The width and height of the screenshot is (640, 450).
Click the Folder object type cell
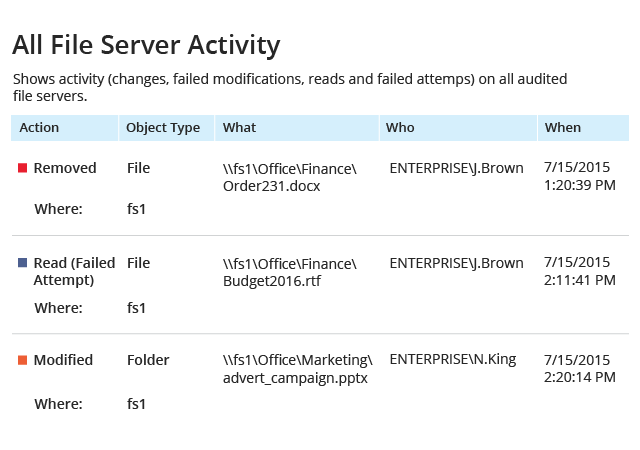148,360
